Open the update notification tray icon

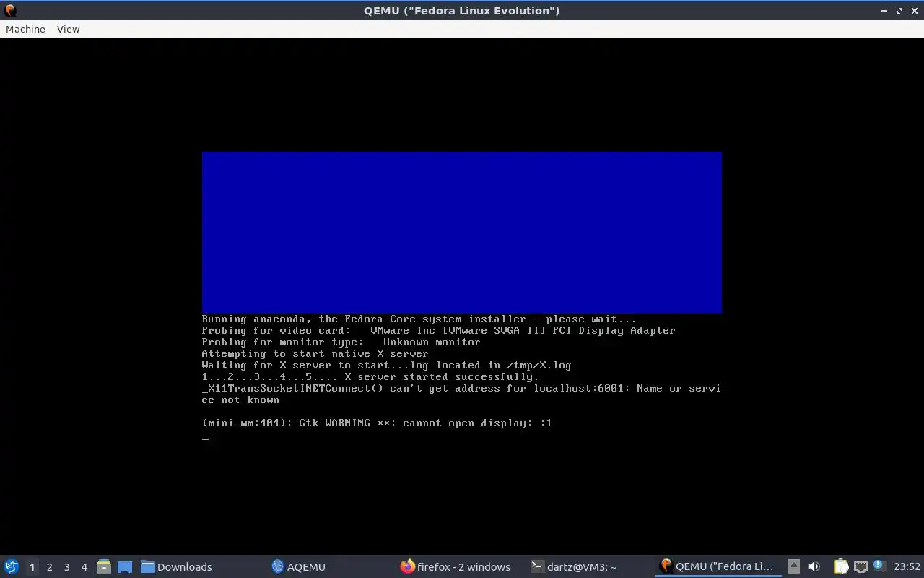pos(879,566)
